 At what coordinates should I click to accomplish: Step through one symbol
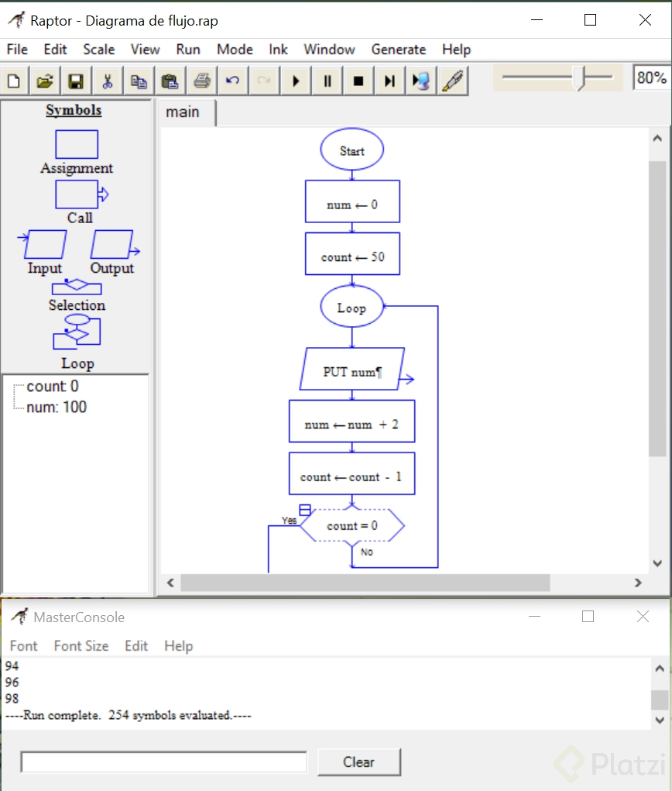pos(389,81)
